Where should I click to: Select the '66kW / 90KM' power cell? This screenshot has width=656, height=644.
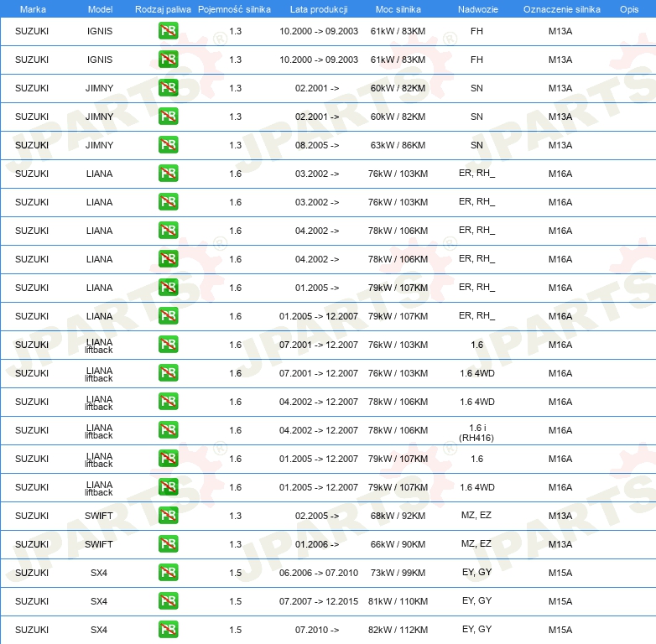coord(398,544)
